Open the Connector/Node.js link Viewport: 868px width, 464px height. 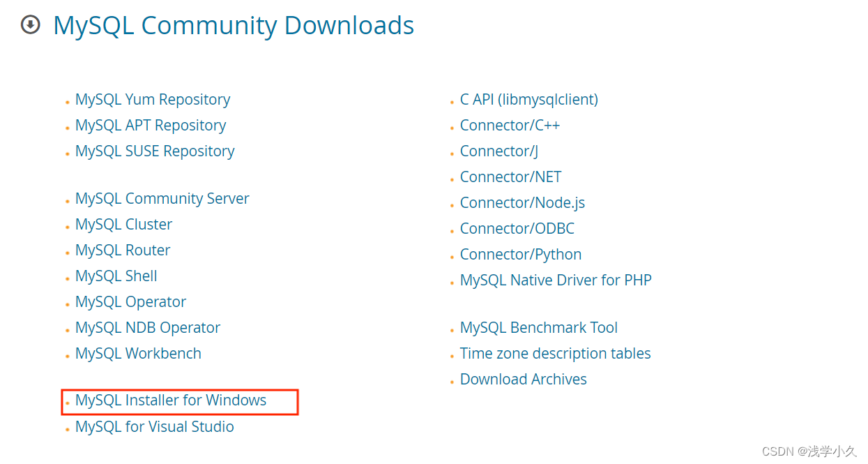click(x=522, y=203)
